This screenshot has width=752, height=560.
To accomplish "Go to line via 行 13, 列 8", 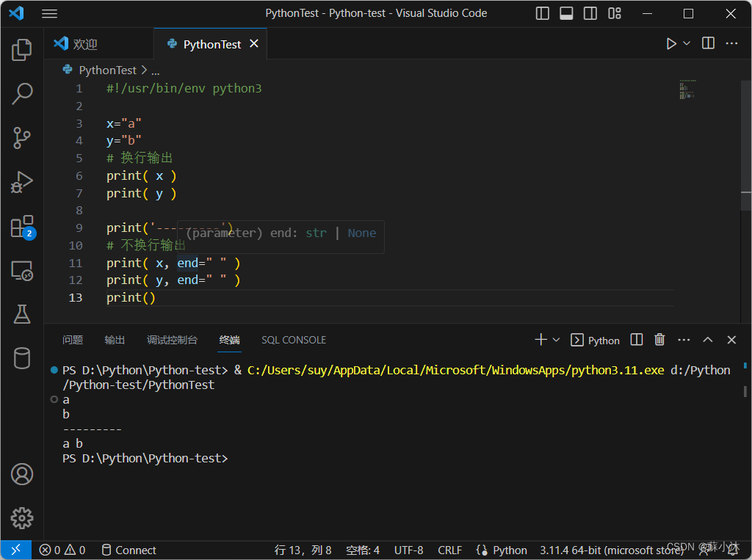I will (x=303, y=550).
